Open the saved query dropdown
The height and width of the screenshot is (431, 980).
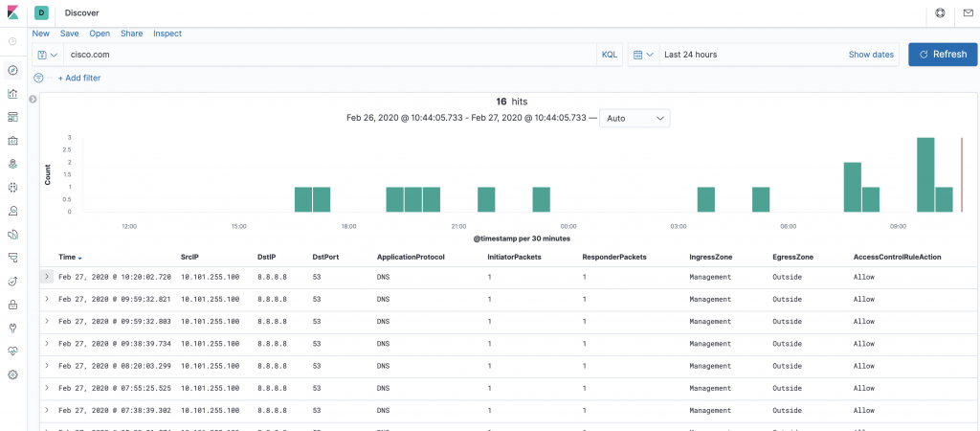47,55
